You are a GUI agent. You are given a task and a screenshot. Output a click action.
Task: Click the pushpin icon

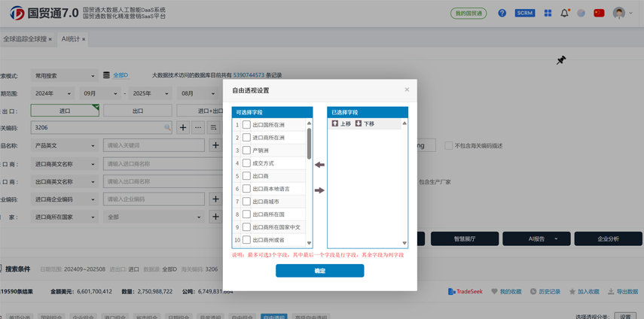(561, 60)
